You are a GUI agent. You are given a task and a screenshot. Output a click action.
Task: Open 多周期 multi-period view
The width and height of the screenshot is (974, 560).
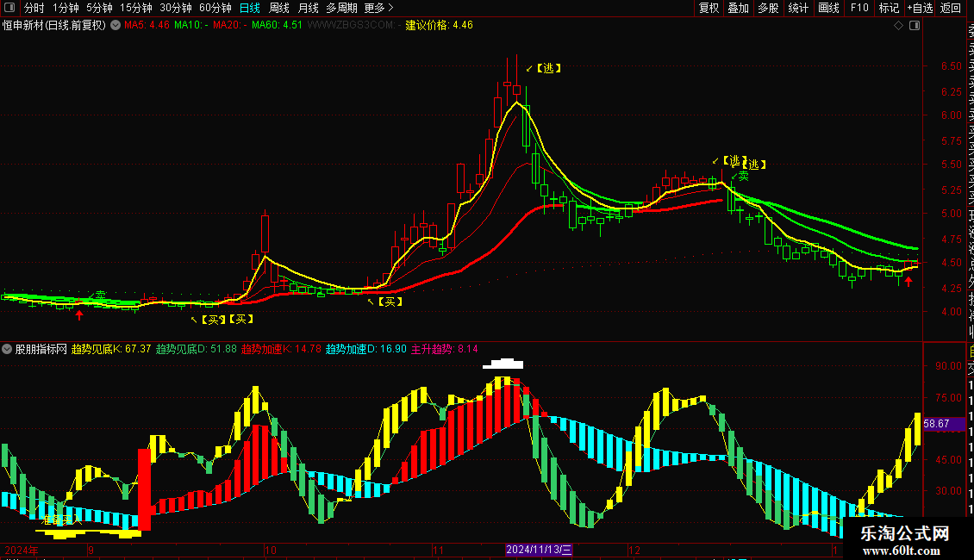pyautogui.click(x=341, y=8)
